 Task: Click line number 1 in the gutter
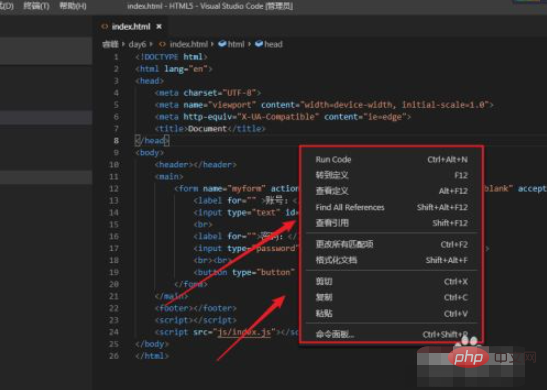click(116, 57)
